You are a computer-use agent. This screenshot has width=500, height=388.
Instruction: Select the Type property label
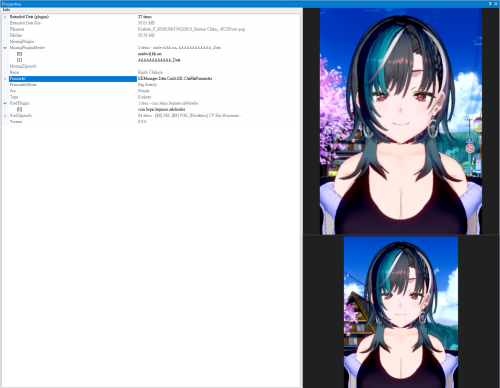(14, 97)
